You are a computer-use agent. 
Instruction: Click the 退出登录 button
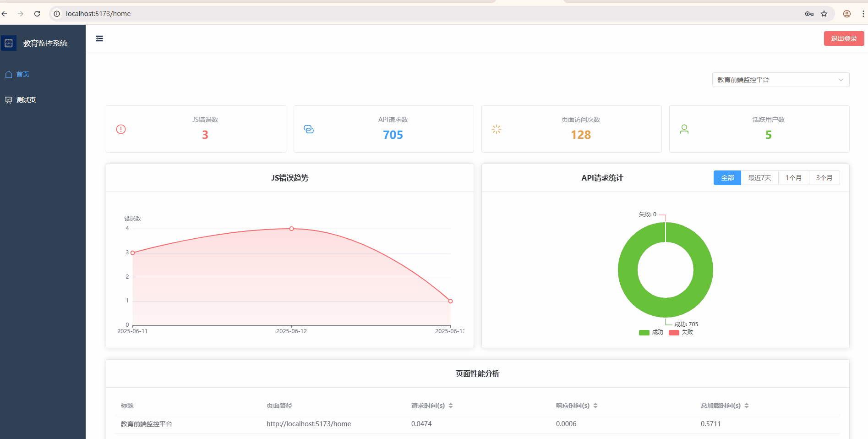coord(844,38)
